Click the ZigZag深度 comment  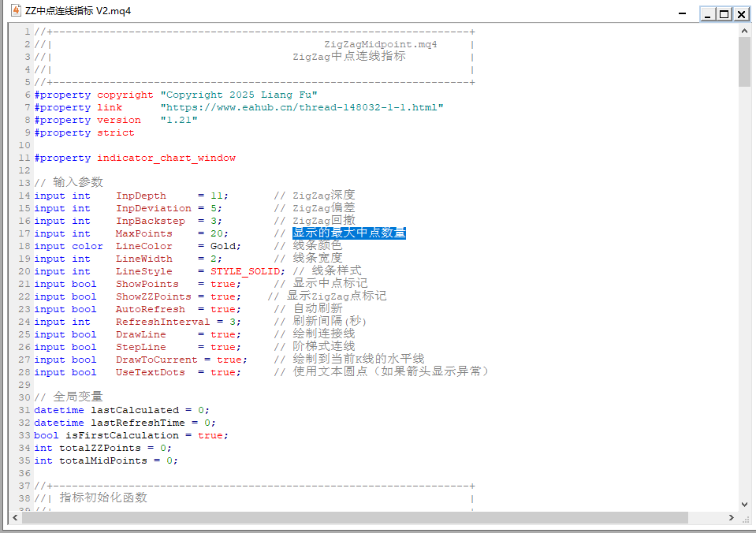[323, 195]
